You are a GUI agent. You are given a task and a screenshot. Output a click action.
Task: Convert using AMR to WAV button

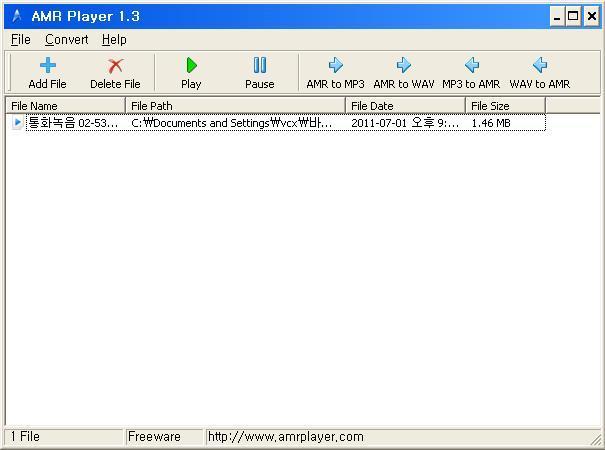point(404,73)
